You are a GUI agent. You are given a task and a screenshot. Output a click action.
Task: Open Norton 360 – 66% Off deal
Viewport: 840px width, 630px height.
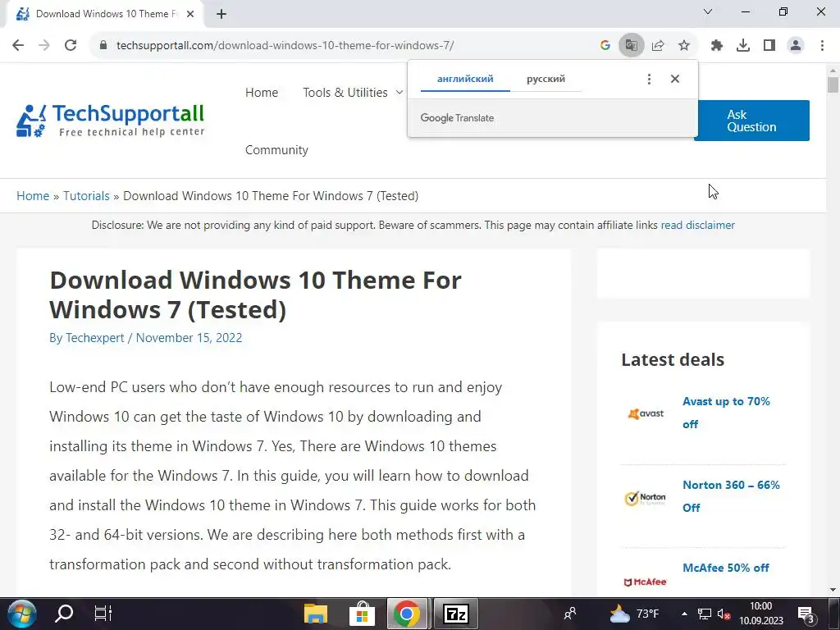point(731,496)
